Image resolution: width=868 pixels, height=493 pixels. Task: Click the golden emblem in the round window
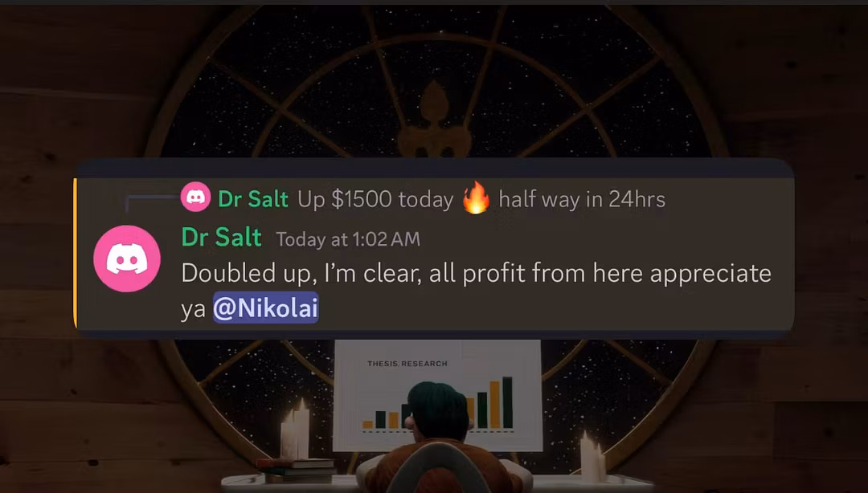tap(434, 120)
